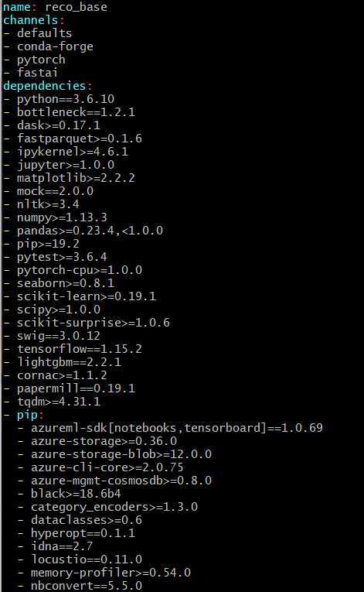The width and height of the screenshot is (364, 592).
Task: Click the 'dependencies:' key
Action: [47, 86]
